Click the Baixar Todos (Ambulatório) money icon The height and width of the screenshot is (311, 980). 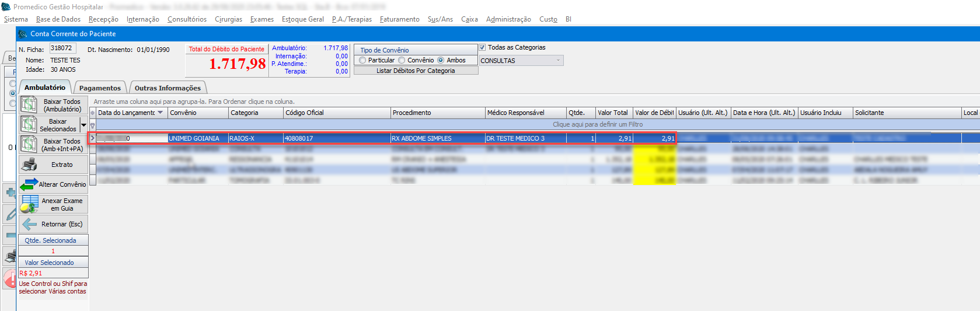point(29,105)
